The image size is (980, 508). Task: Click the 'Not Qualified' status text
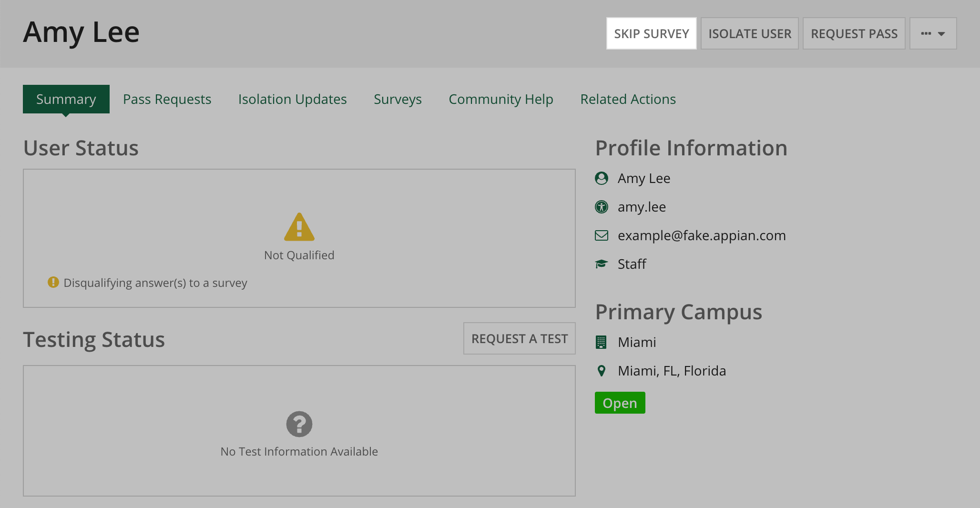pos(299,255)
